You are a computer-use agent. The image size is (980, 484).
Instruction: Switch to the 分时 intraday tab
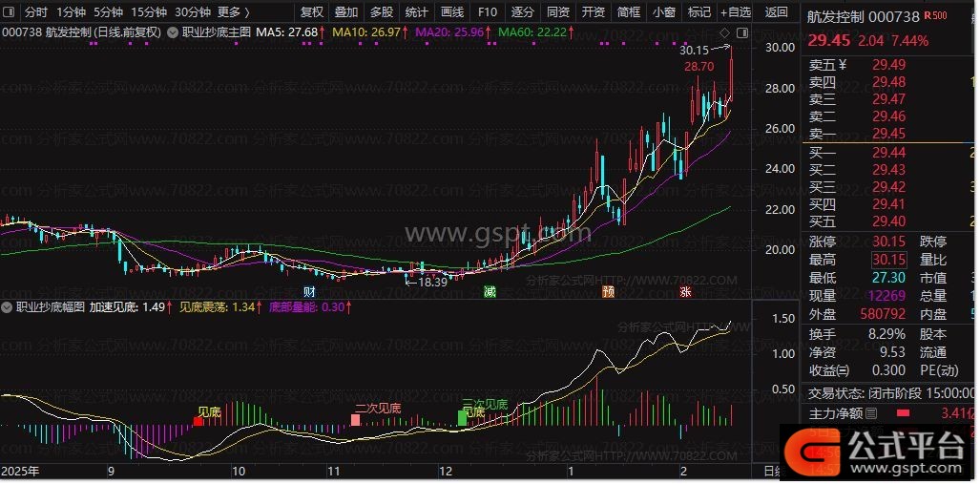[35, 12]
